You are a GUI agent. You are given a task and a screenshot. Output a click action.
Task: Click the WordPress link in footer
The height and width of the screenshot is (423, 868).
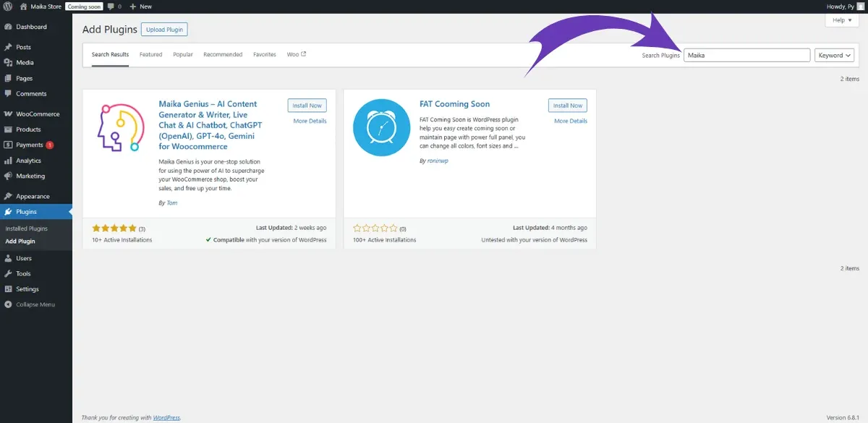point(166,417)
